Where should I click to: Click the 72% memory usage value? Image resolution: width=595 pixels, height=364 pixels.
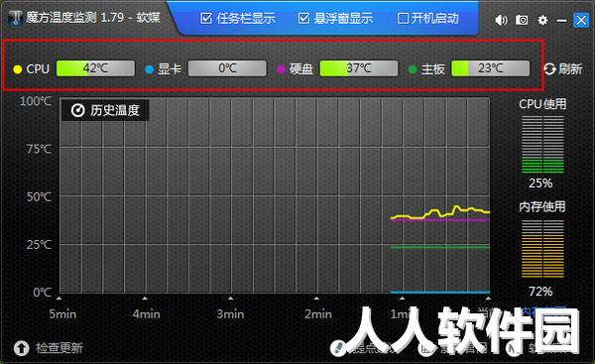click(x=540, y=292)
